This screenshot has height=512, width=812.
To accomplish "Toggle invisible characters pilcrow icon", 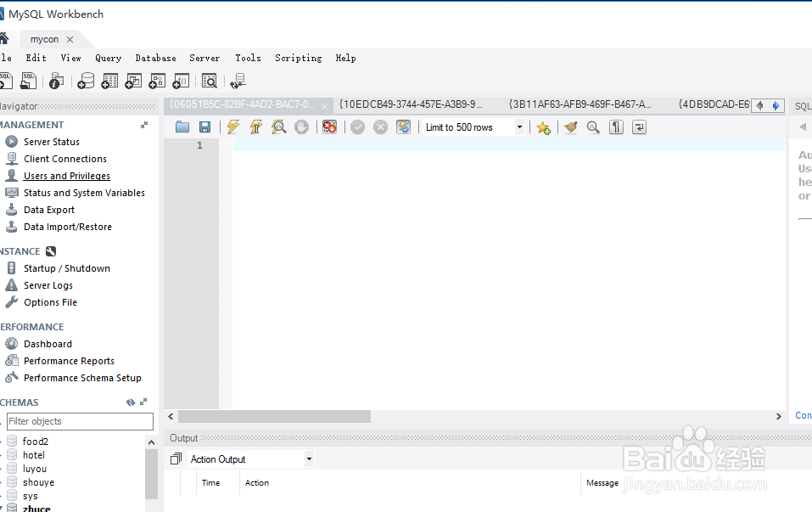I will (x=616, y=127).
